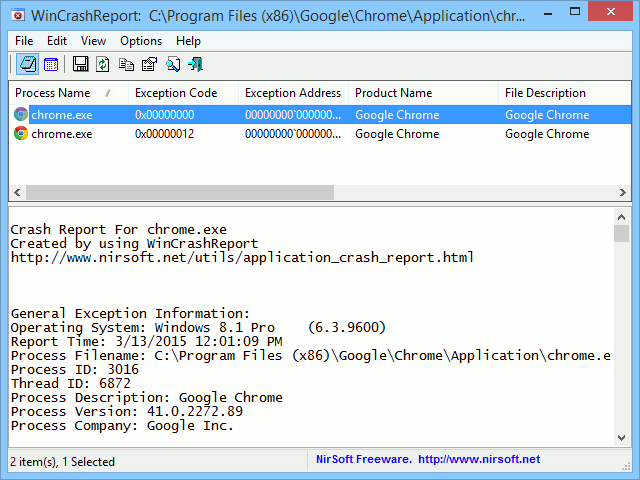Click '2 item(s), 1 Selected' status text
Screen dimensions: 640x480
tap(62, 462)
